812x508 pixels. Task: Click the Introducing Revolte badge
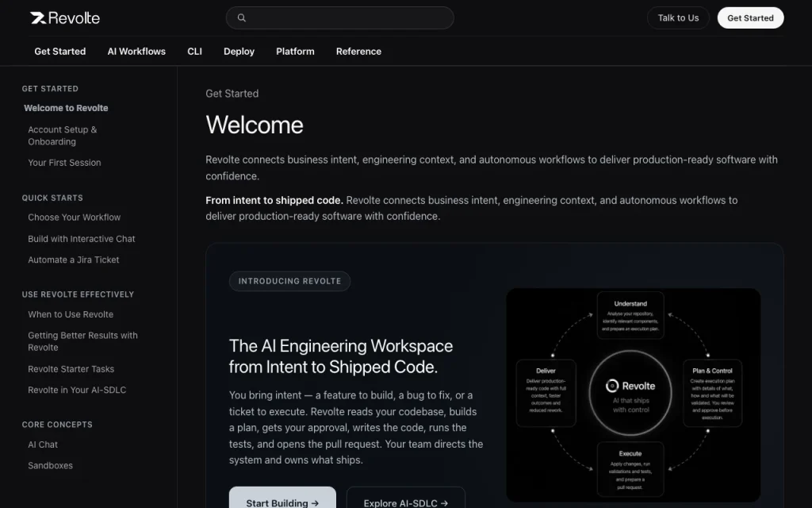pos(289,281)
